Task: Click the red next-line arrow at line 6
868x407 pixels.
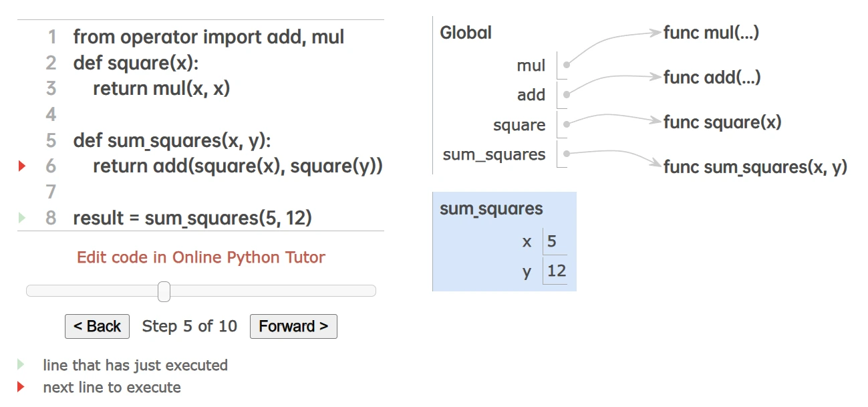Action: pos(21,166)
